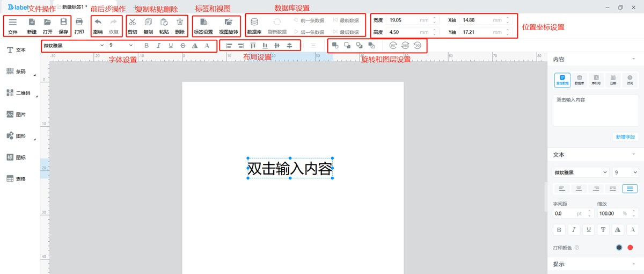
Task: Open the 微软雅黑 font dropdown in top toolbar
Action: pyautogui.click(x=73, y=46)
